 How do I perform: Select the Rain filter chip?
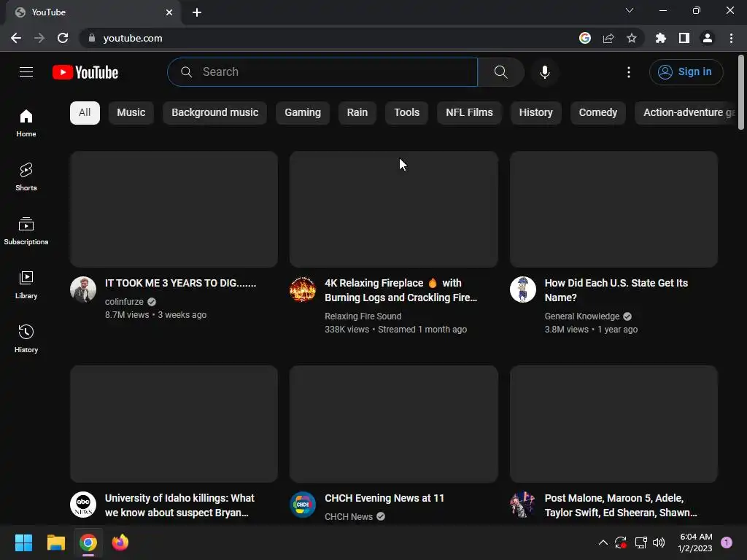357,113
